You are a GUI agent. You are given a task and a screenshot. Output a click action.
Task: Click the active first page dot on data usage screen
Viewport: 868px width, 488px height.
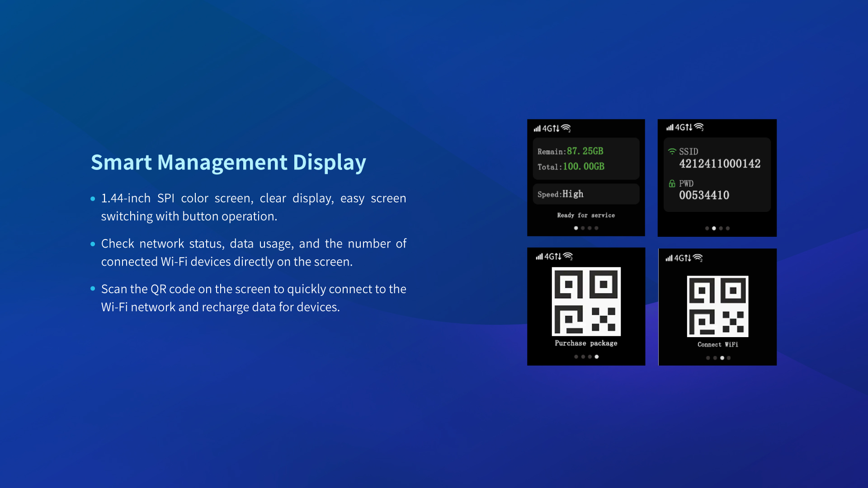576,228
